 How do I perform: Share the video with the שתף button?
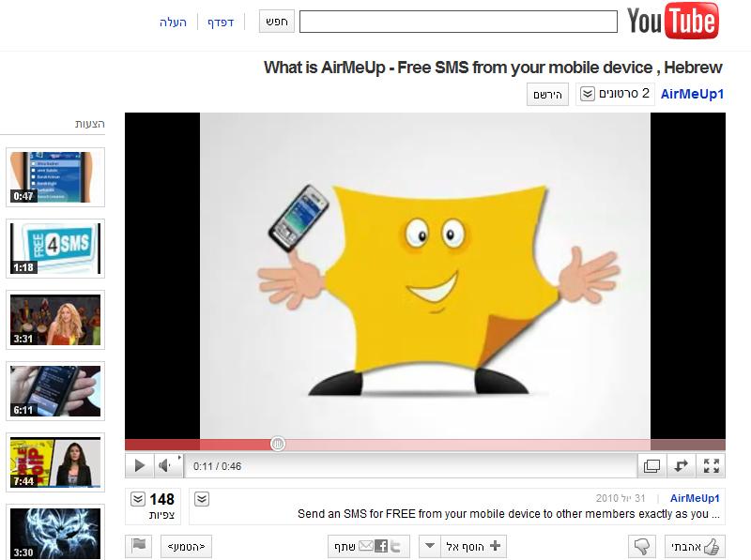click(368, 546)
